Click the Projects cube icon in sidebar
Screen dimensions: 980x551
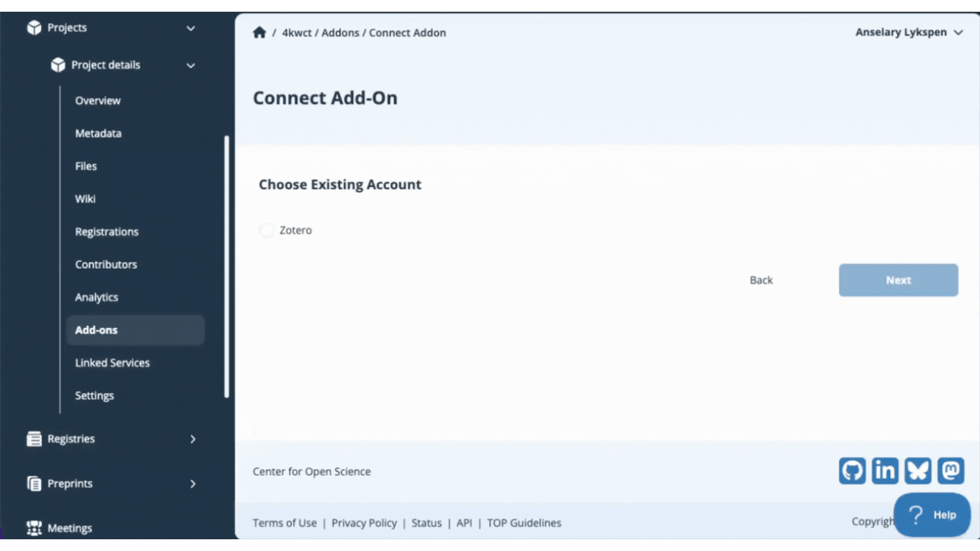[x=34, y=28]
